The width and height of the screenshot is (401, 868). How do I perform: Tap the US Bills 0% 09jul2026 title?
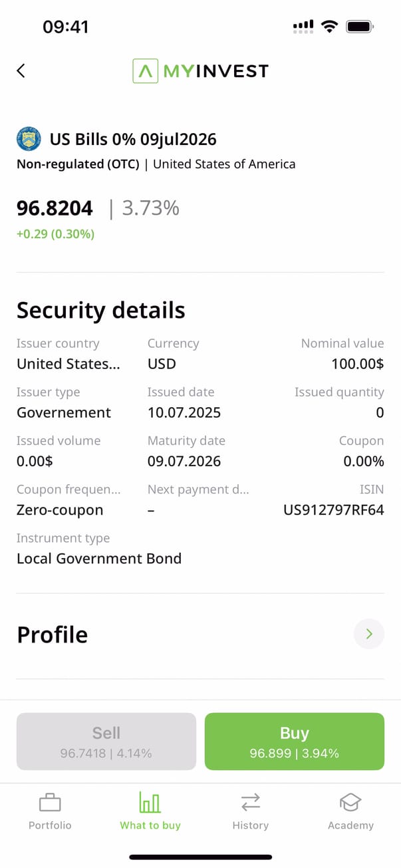pyautogui.click(x=133, y=140)
